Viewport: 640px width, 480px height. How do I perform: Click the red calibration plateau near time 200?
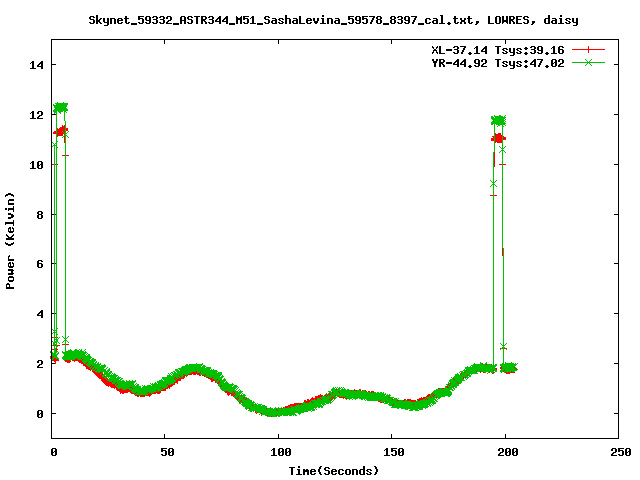point(498,139)
